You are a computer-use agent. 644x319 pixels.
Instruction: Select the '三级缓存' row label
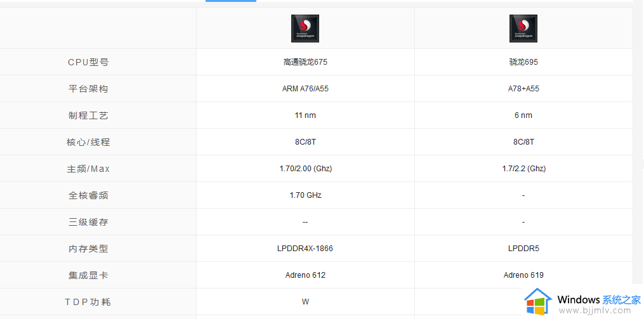(88, 222)
